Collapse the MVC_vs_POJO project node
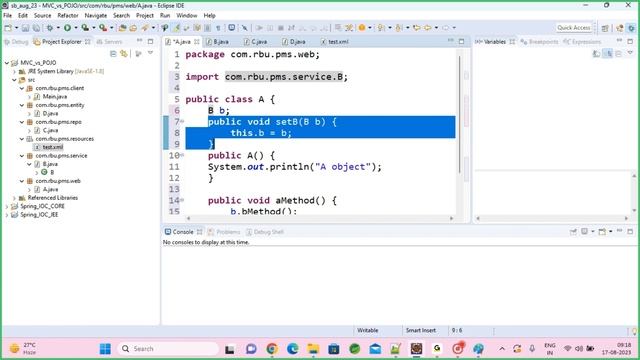The width and height of the screenshot is (640, 360). (7, 63)
